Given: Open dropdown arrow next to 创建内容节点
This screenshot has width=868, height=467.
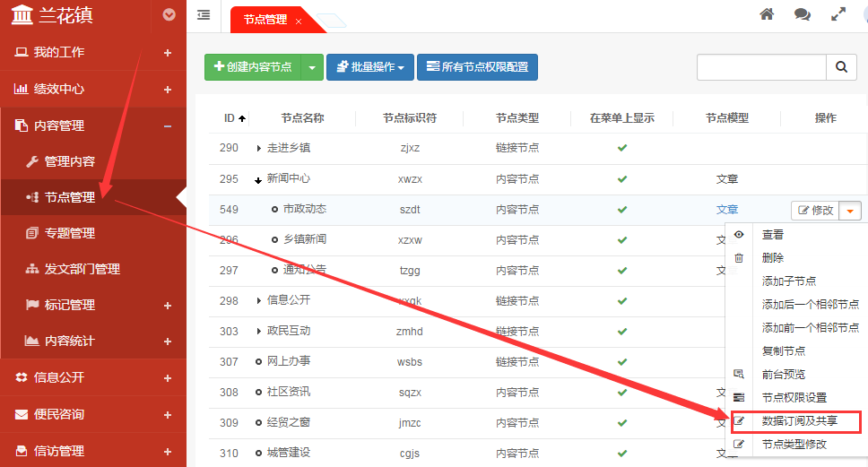Looking at the screenshot, I should [x=312, y=67].
